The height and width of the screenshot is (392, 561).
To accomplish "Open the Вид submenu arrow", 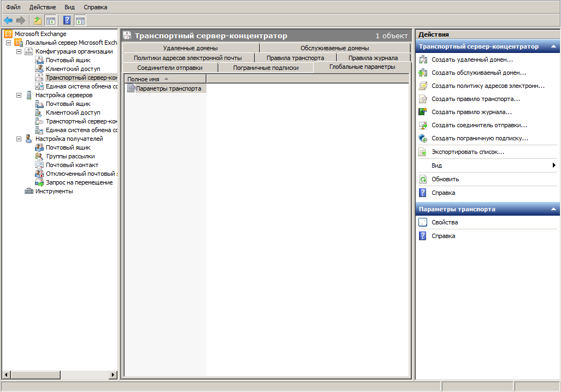I will click(x=554, y=165).
